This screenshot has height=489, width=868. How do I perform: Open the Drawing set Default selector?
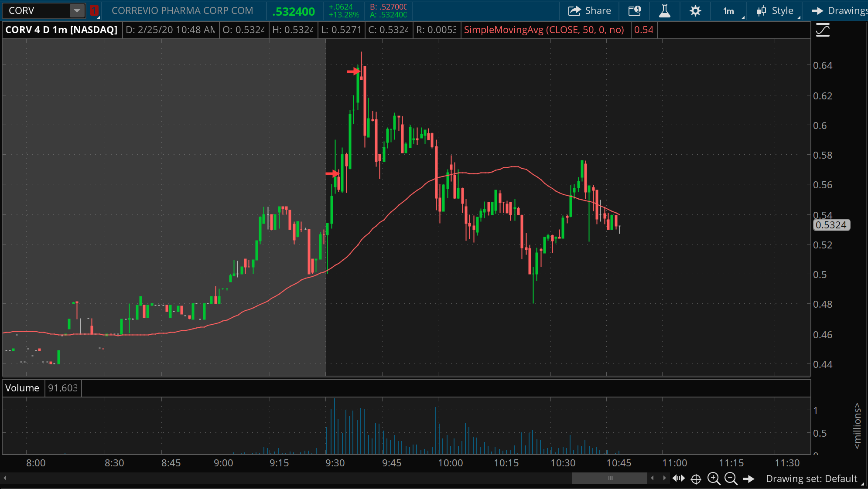(x=812, y=479)
